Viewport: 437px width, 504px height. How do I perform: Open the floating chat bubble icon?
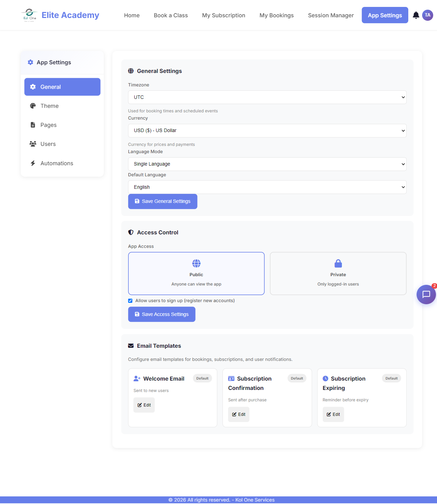click(x=426, y=295)
